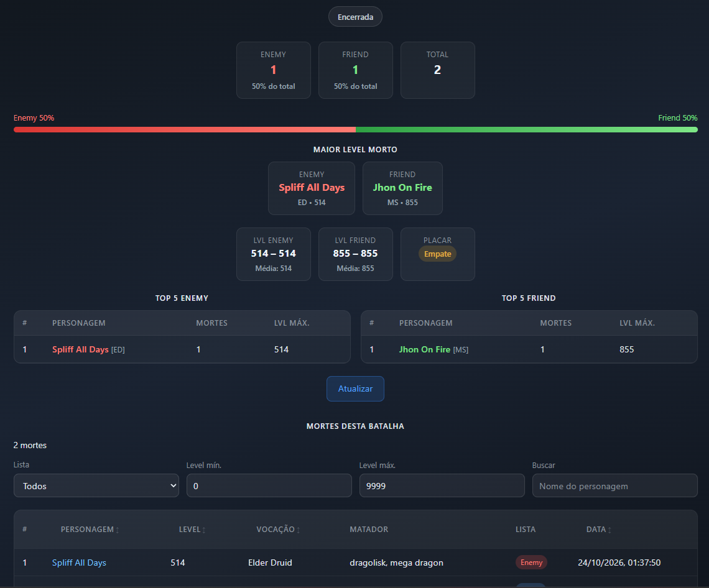Open the Lista dropdown showing Todos
The image size is (709, 588).
coord(96,486)
